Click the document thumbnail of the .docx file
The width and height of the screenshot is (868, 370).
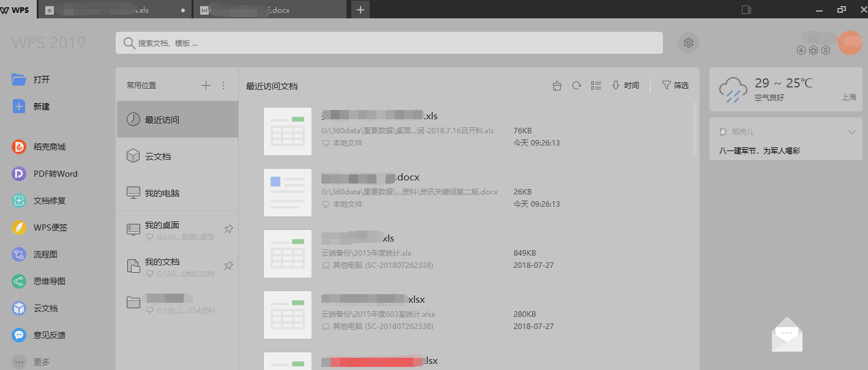point(288,193)
